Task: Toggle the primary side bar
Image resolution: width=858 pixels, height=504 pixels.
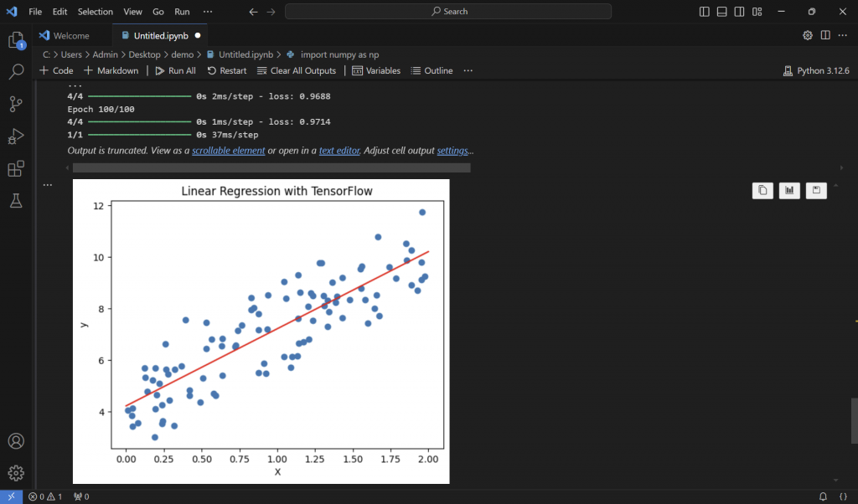Action: click(x=705, y=12)
